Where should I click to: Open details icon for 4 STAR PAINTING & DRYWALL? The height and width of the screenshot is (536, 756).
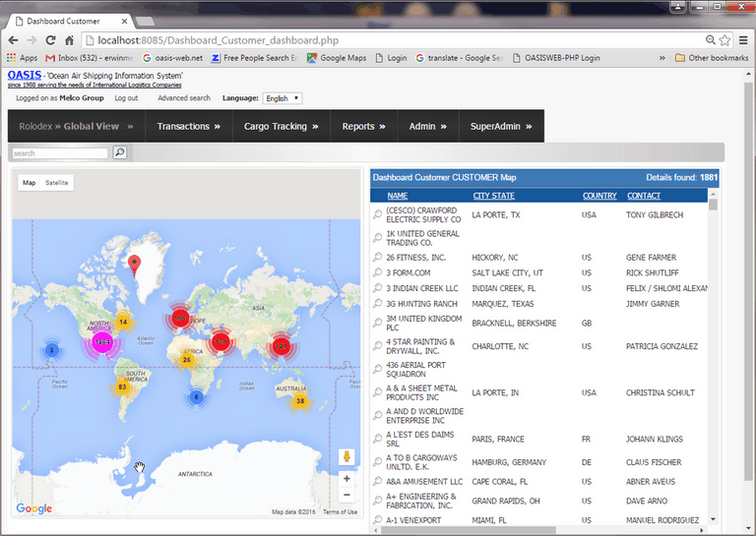coord(378,346)
